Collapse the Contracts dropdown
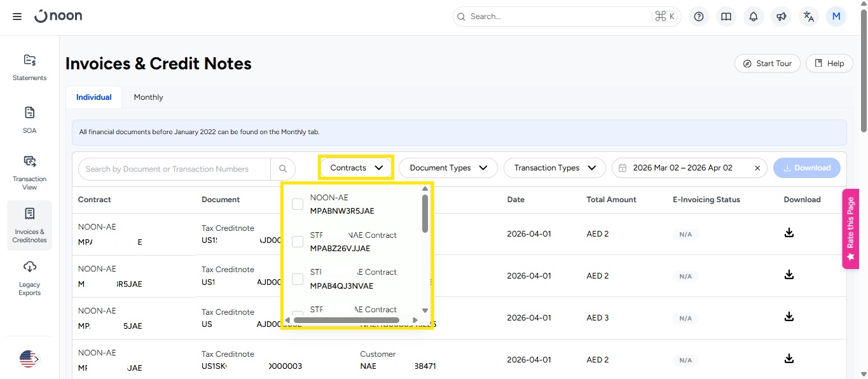 pos(356,168)
